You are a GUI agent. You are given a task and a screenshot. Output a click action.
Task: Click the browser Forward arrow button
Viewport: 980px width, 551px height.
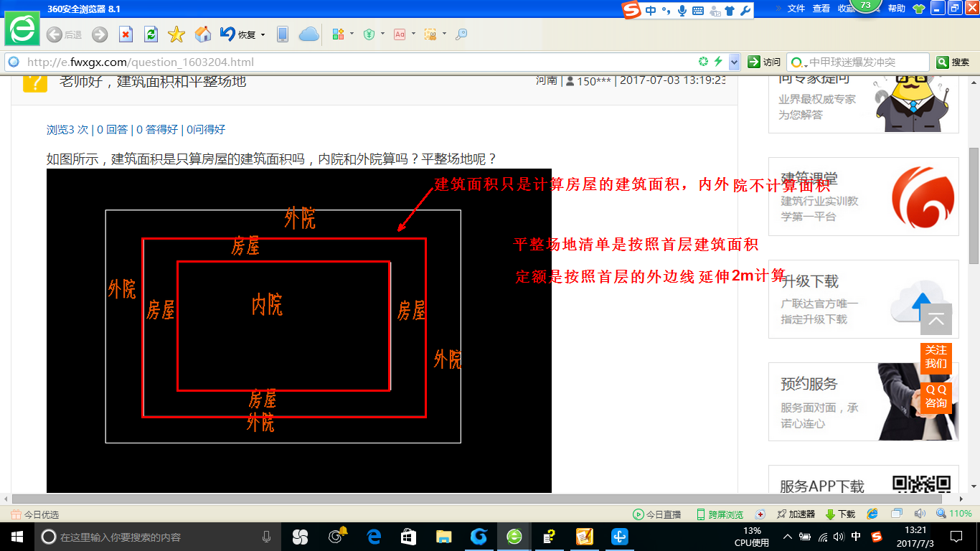100,34
